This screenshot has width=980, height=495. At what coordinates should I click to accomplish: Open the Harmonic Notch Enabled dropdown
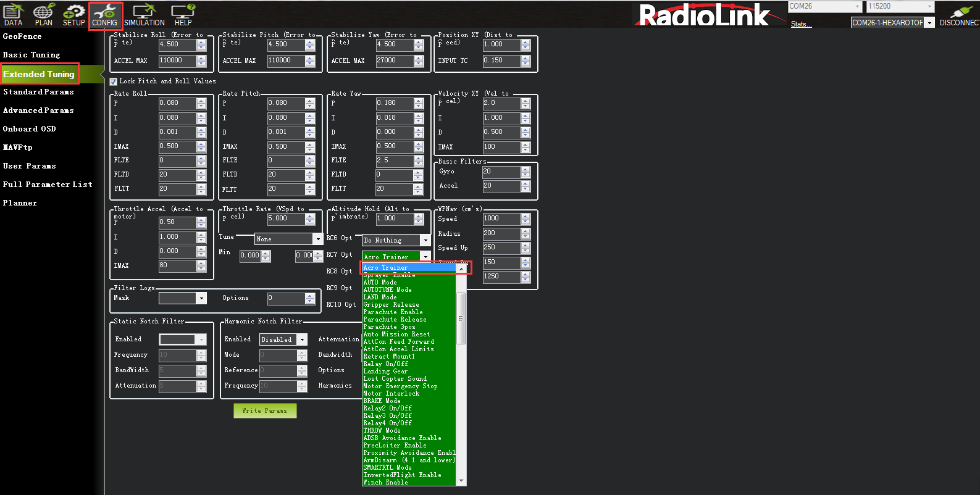tap(302, 339)
